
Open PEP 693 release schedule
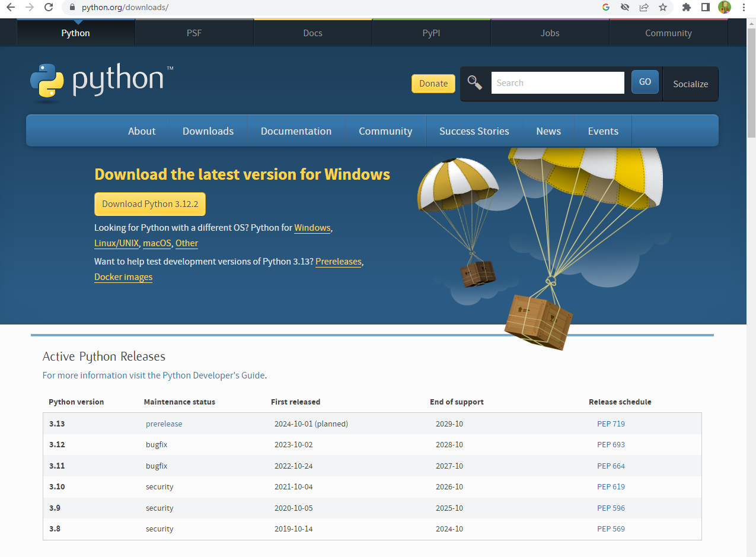pyautogui.click(x=611, y=445)
